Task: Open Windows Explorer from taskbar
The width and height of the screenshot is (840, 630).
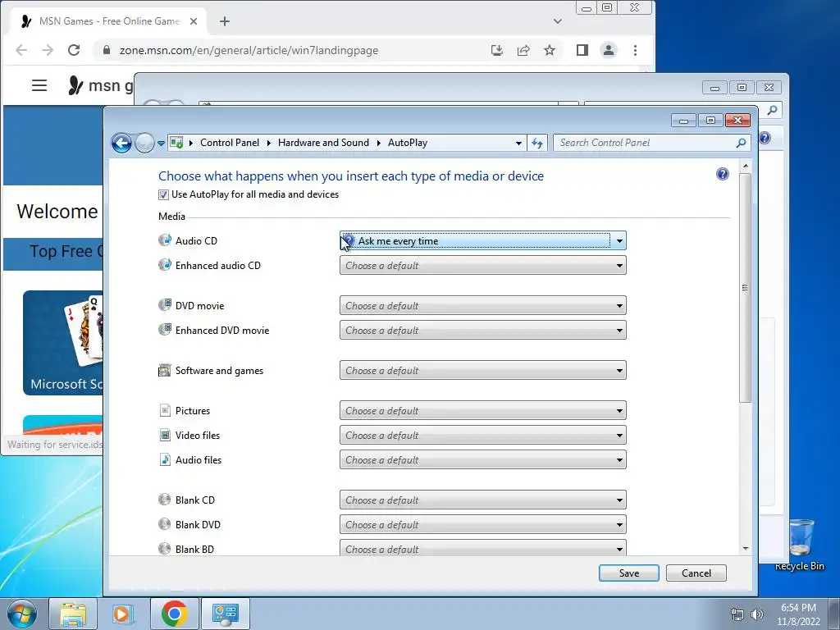Action: [73, 614]
